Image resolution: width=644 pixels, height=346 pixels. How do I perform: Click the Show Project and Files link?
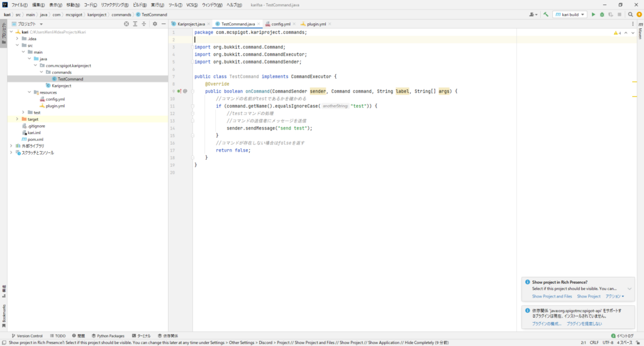pos(552,296)
